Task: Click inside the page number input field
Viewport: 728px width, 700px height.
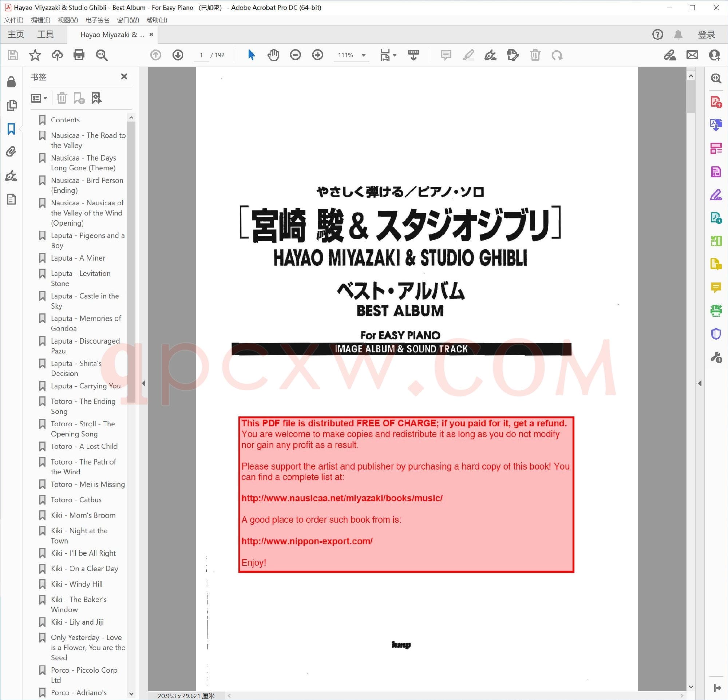Action: point(201,55)
